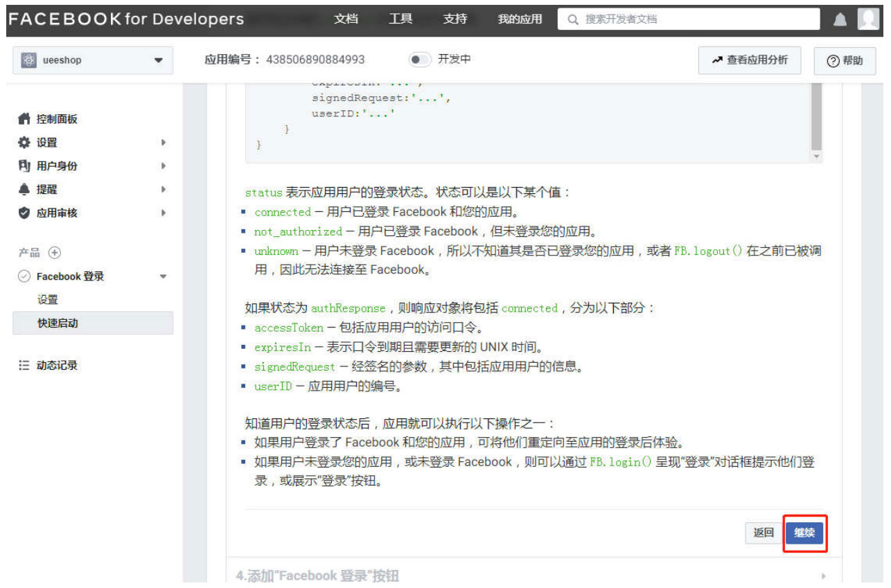Collapse the Facebook 登录 product section

(x=164, y=276)
